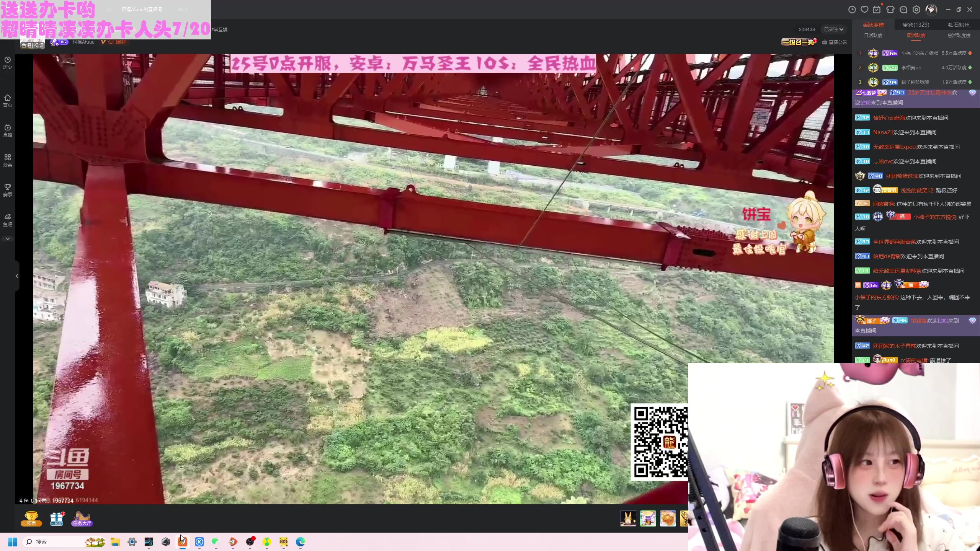Click 仙门歌神 title badge
980x551 pixels.
pos(114,42)
